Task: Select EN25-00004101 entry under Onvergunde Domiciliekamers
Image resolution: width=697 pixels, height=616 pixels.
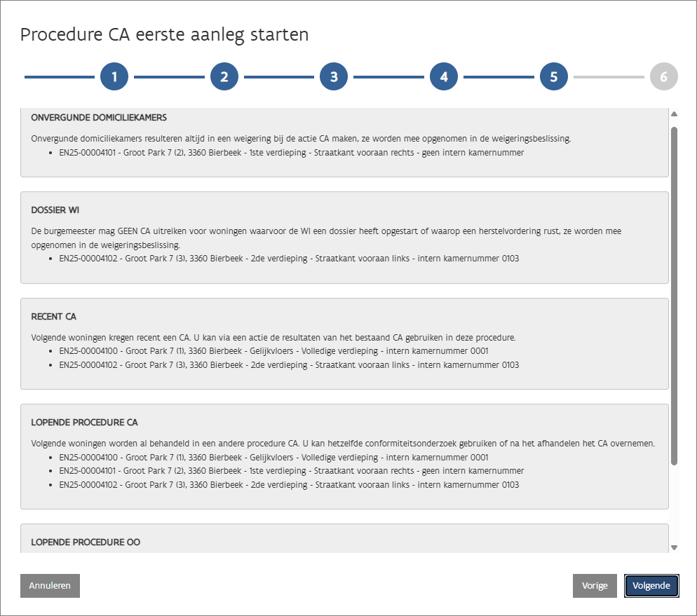Action: tap(291, 152)
